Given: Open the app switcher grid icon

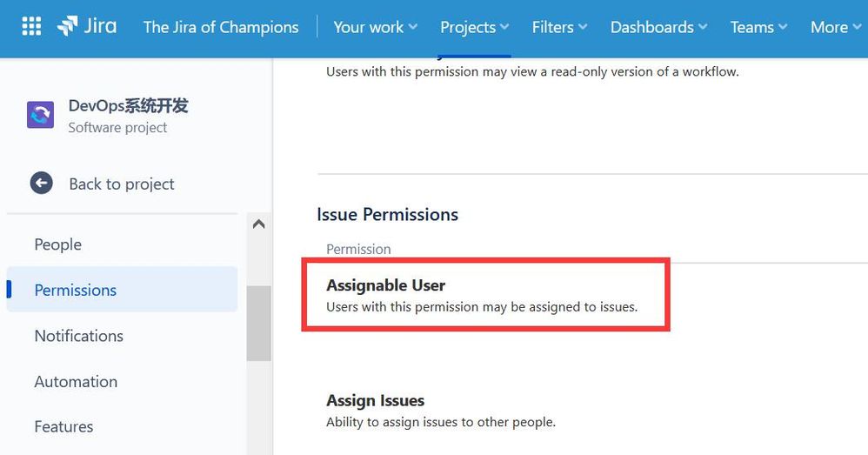Looking at the screenshot, I should (31, 26).
